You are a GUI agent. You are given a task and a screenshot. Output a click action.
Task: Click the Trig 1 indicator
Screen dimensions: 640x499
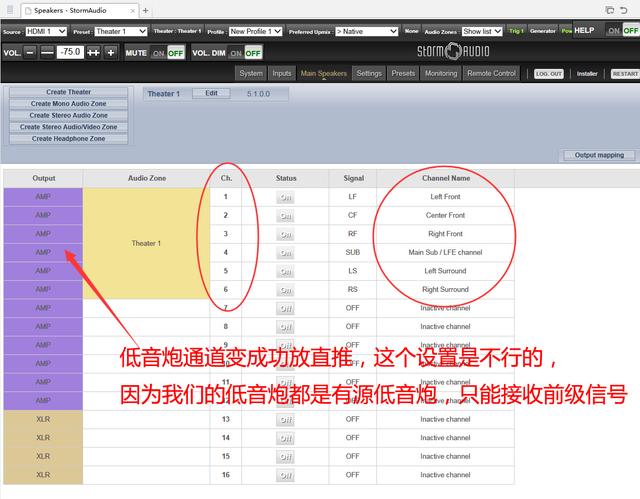pos(516,31)
